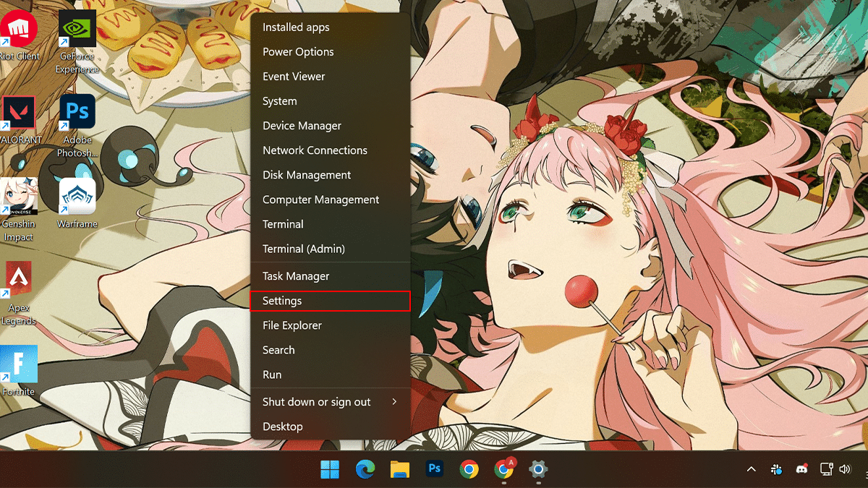Viewport: 868px width, 488px height.
Task: Show hidden system tray icons
Action: [x=752, y=469]
